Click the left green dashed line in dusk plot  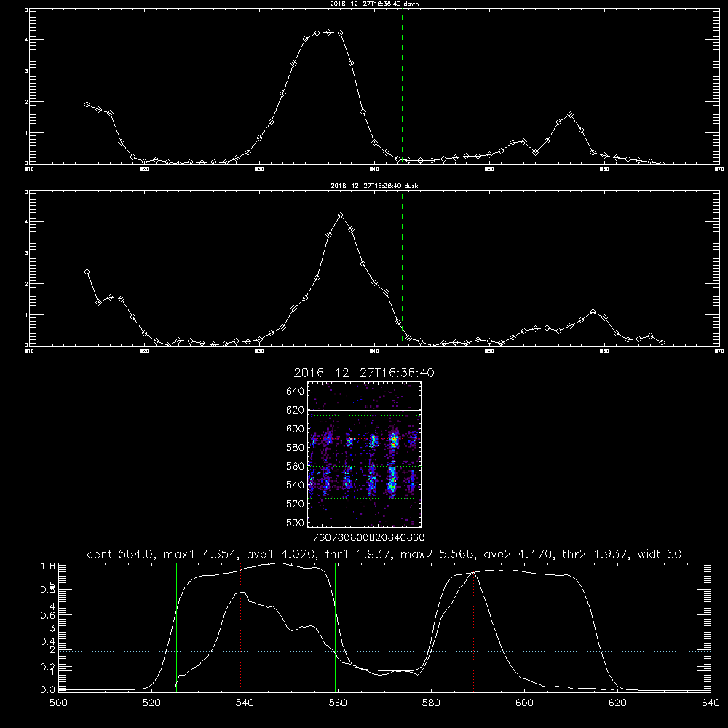coord(232,268)
